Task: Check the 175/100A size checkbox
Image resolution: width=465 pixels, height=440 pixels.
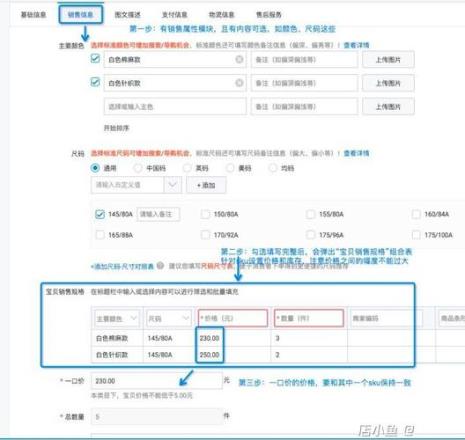Action: coord(416,235)
